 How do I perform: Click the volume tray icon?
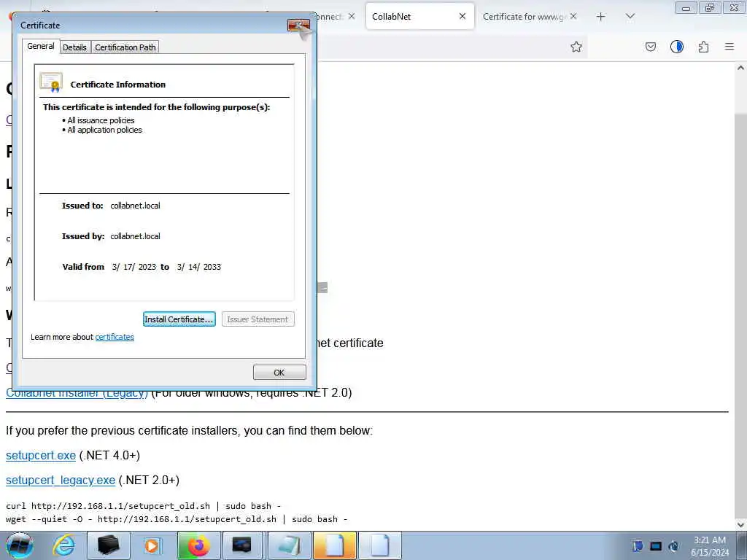[673, 545]
